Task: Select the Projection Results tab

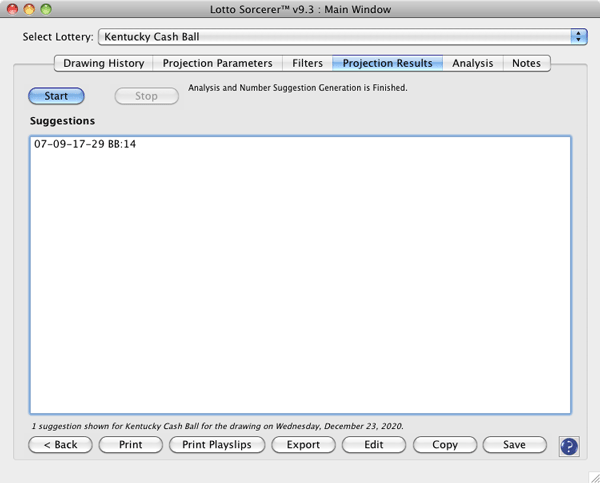Action: (387, 63)
